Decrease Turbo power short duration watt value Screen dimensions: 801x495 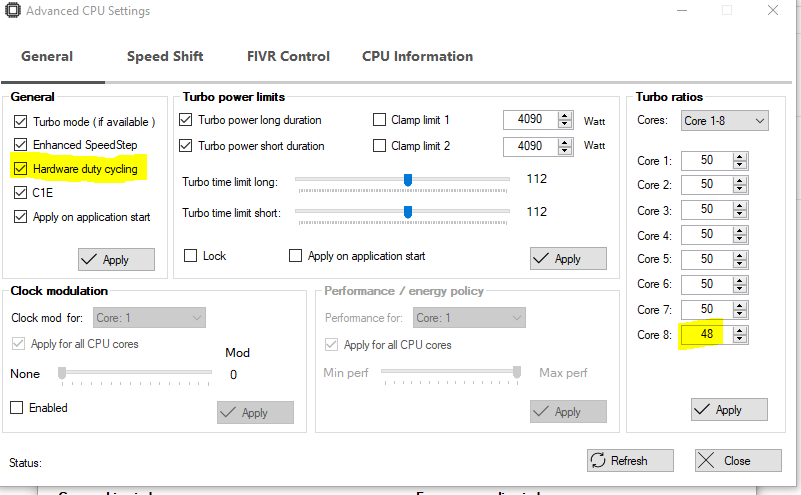tap(565, 150)
